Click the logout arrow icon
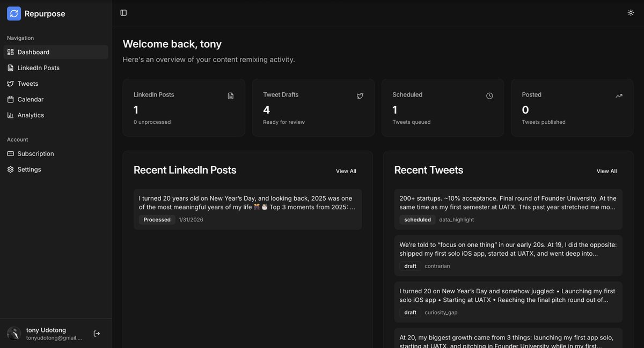644x348 pixels. point(97,334)
